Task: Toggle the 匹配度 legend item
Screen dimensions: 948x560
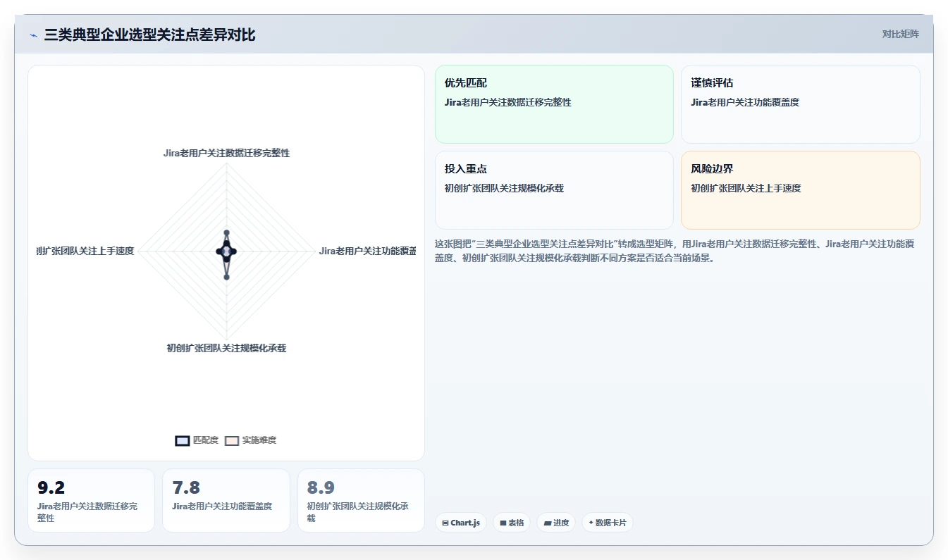Action: tap(197, 440)
